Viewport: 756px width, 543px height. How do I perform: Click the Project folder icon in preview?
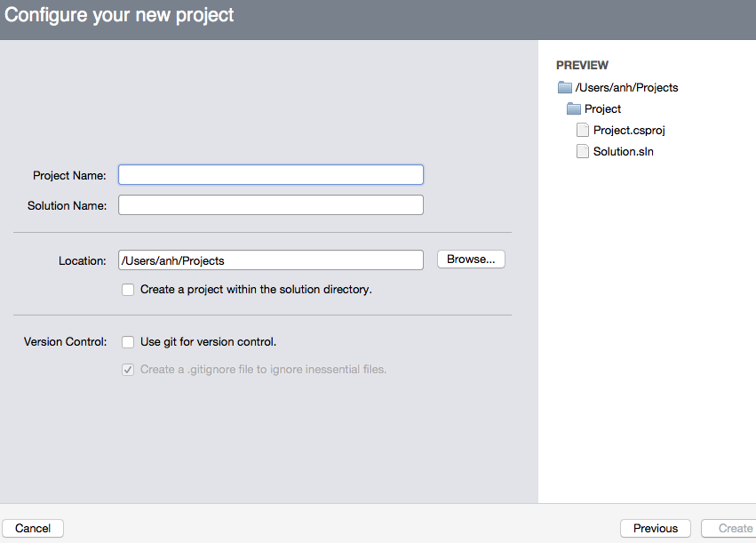click(x=574, y=108)
